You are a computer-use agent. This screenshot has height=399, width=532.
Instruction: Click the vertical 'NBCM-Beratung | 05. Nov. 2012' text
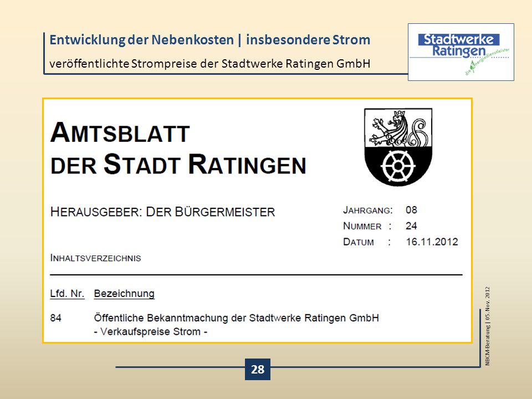click(488, 326)
